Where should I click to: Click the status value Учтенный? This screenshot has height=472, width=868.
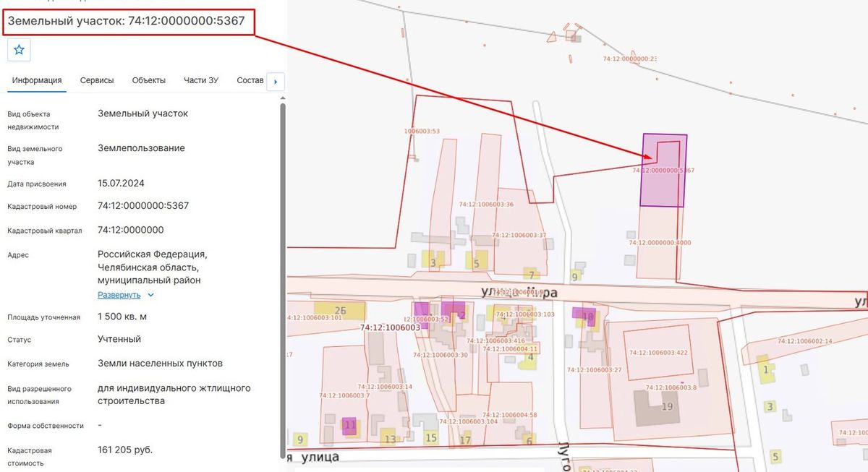[119, 339]
